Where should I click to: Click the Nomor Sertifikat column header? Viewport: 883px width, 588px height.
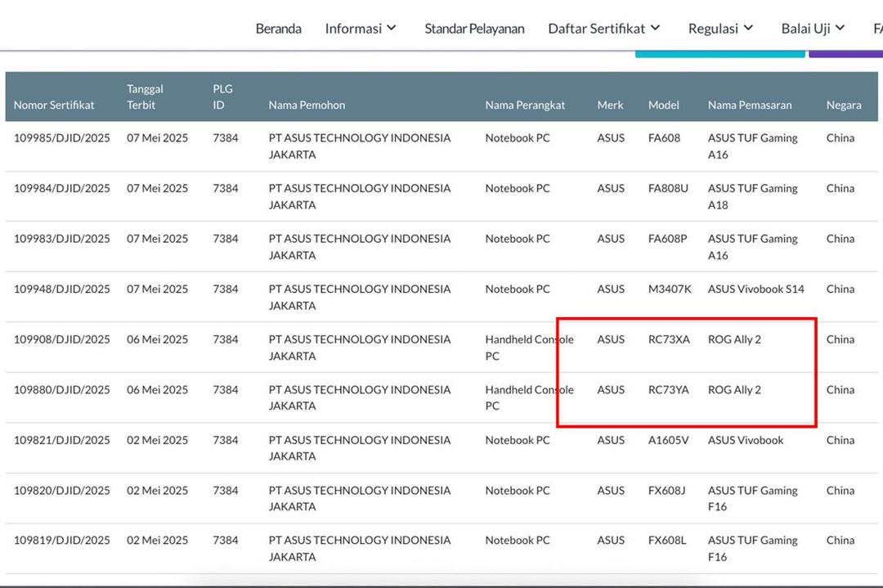point(54,105)
